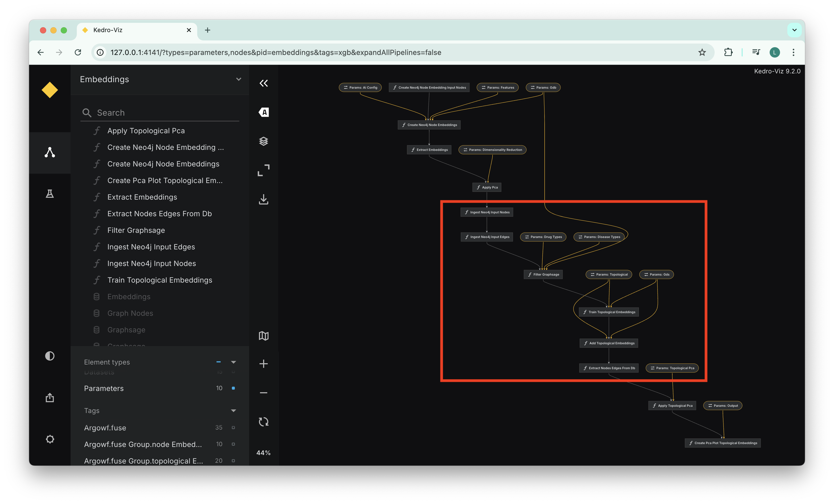The width and height of the screenshot is (834, 504).
Task: Collapse the Tags section arrow
Action: (x=233, y=411)
